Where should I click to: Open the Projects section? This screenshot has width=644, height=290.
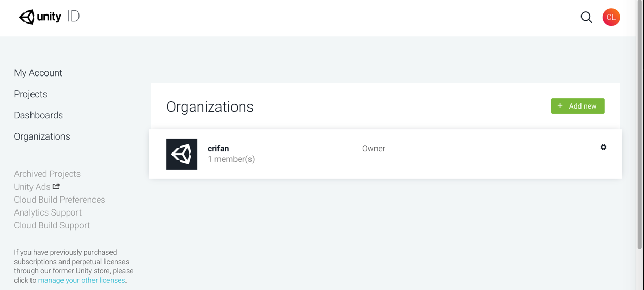pyautogui.click(x=30, y=94)
